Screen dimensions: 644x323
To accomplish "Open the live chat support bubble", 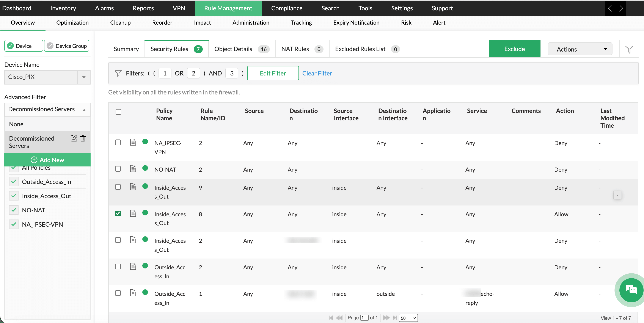I will click(x=631, y=290).
